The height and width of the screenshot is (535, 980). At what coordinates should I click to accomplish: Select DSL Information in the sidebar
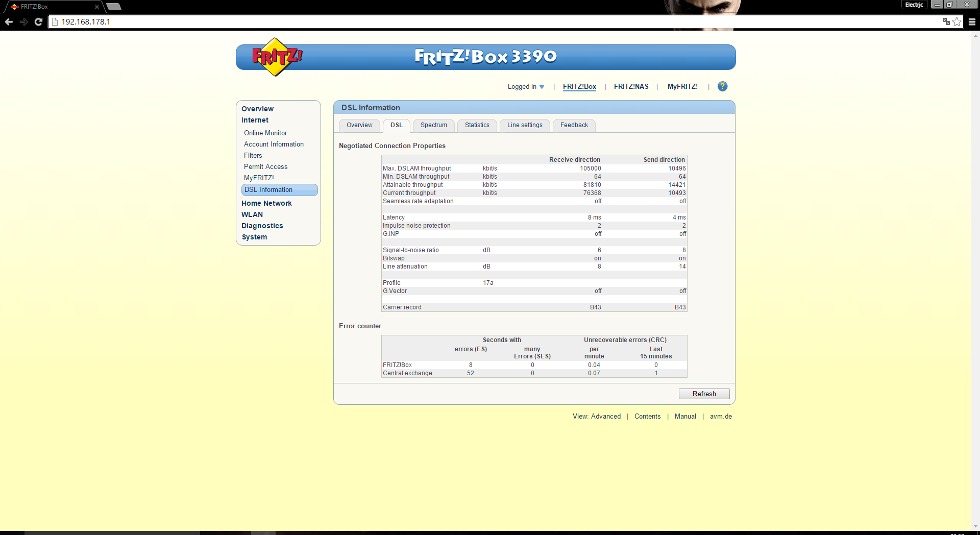[x=279, y=190]
